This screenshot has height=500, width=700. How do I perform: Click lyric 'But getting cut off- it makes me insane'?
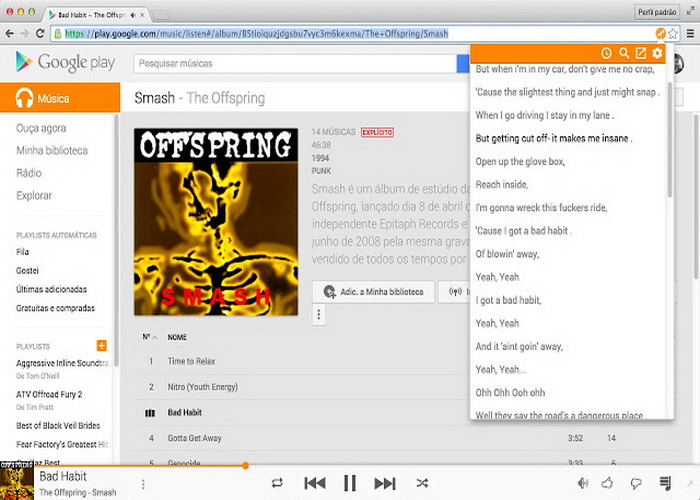(552, 138)
